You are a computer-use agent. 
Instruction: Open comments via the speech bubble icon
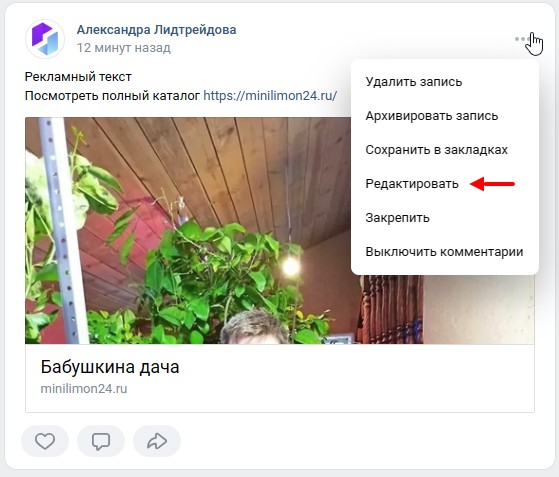101,441
